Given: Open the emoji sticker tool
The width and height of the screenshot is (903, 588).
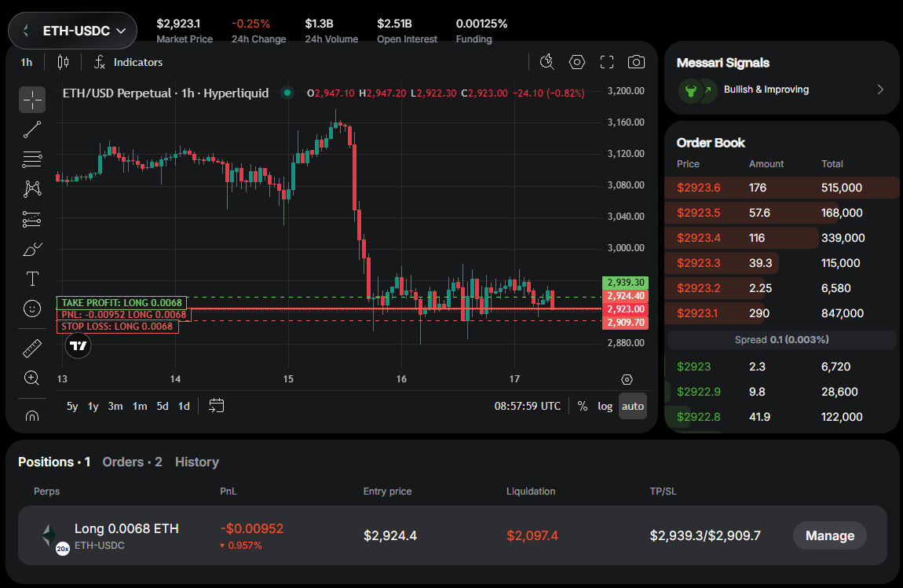Looking at the screenshot, I should [32, 309].
